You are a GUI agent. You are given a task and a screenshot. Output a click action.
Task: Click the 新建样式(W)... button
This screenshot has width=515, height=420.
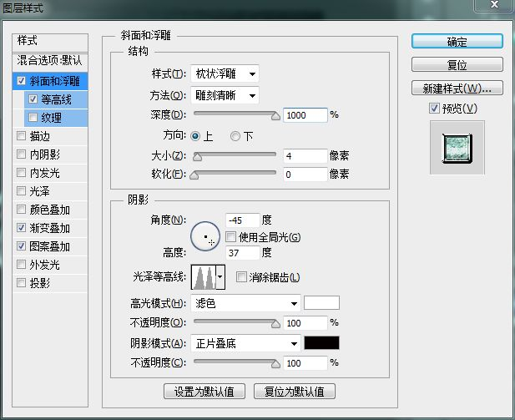457,88
